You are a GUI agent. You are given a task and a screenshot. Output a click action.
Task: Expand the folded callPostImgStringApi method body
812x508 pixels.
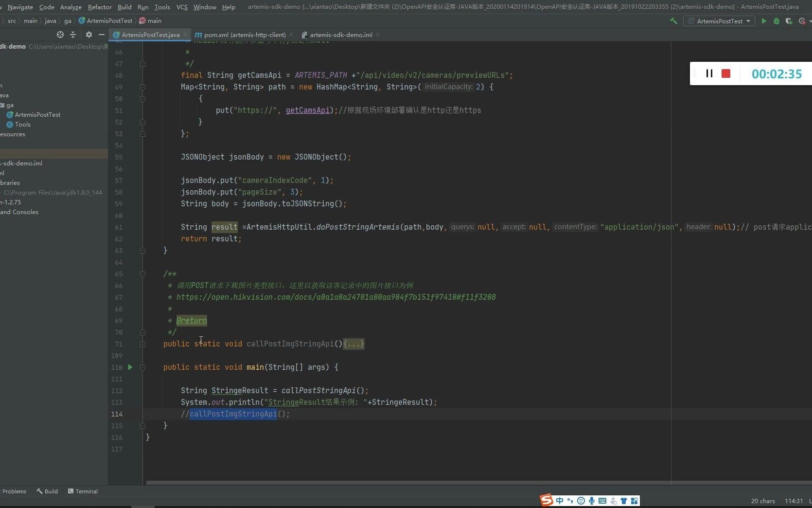353,344
